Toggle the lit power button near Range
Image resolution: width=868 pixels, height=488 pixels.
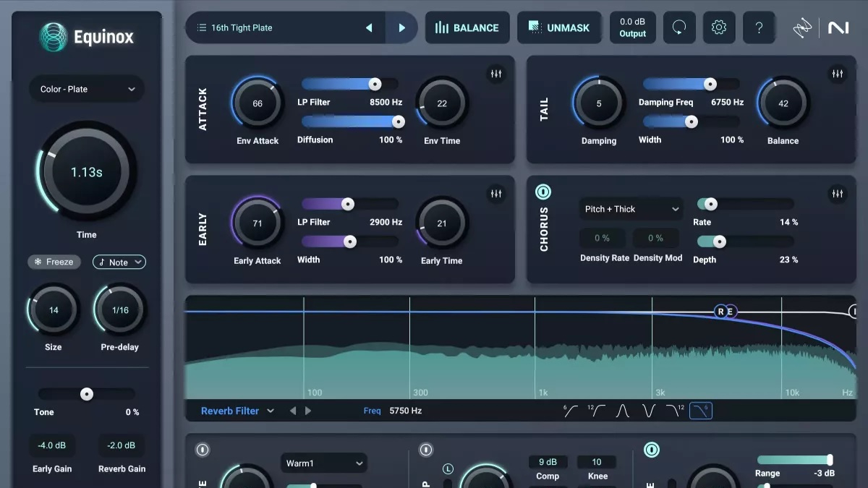click(652, 450)
